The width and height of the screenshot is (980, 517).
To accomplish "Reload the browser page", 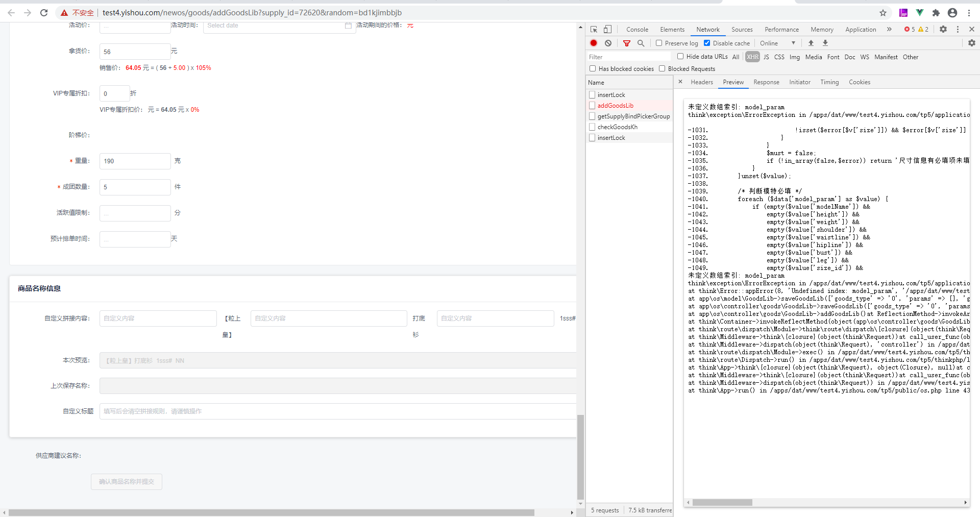I will coord(44,13).
